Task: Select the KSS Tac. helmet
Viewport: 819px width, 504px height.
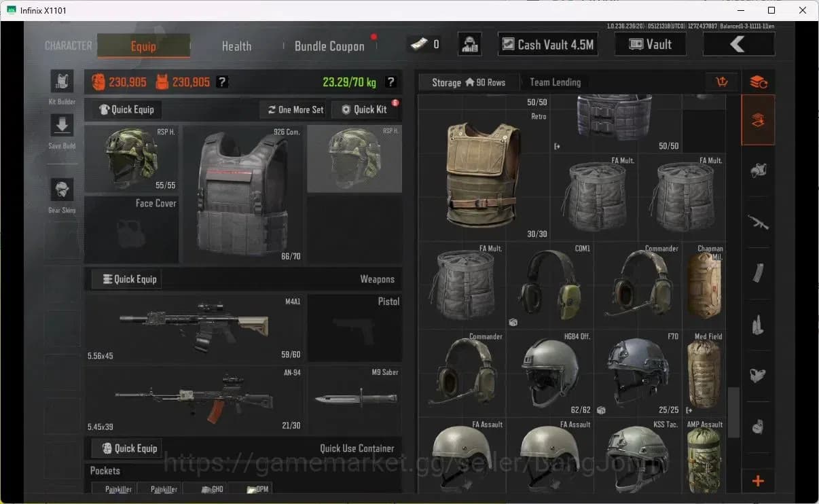Action: pos(638,456)
